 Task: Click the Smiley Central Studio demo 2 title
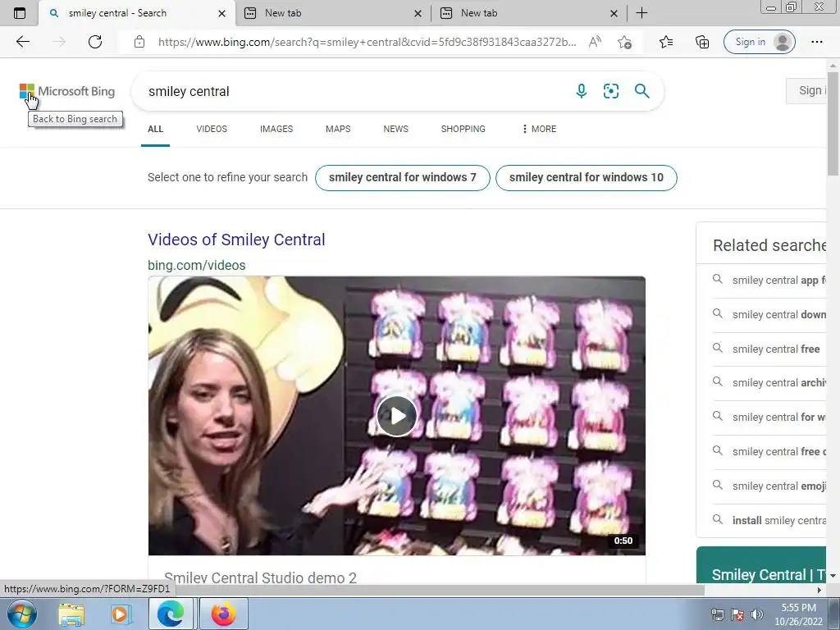click(x=260, y=577)
